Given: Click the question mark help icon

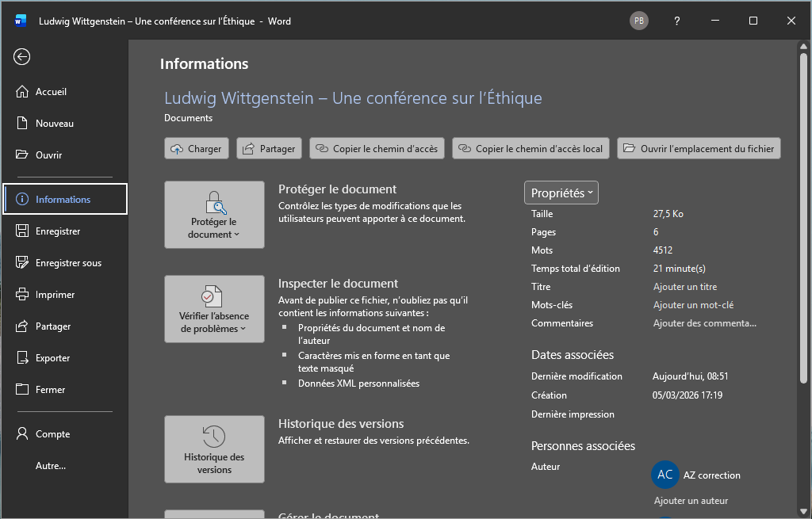Looking at the screenshot, I should coord(676,21).
